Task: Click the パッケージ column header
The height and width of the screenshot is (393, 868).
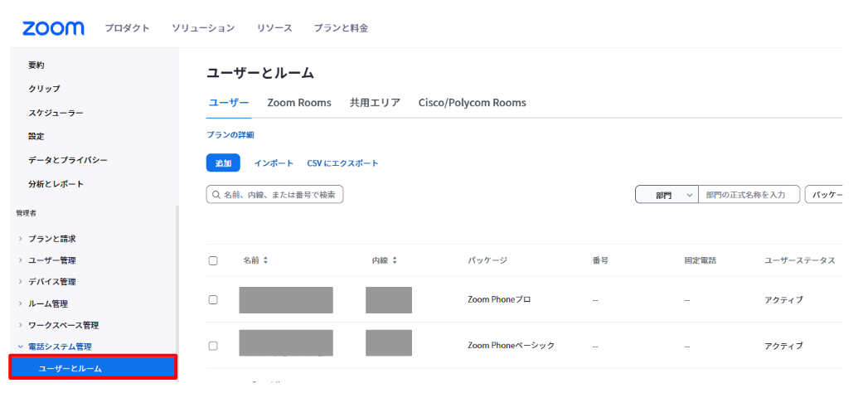Action: coord(487,260)
